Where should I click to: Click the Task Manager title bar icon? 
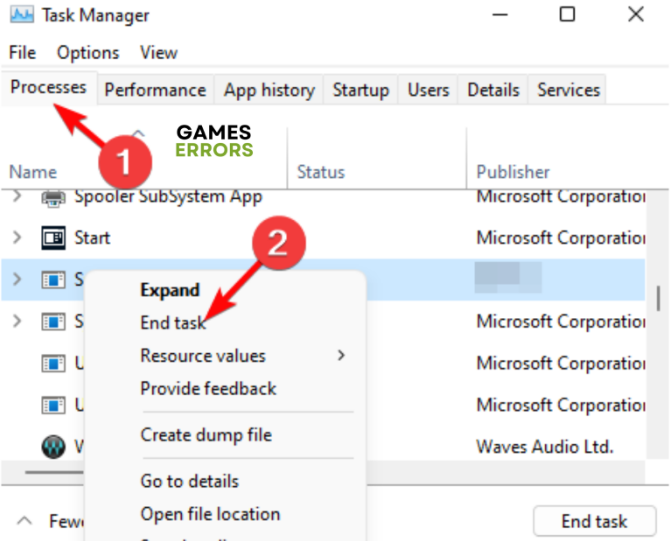coord(19,15)
